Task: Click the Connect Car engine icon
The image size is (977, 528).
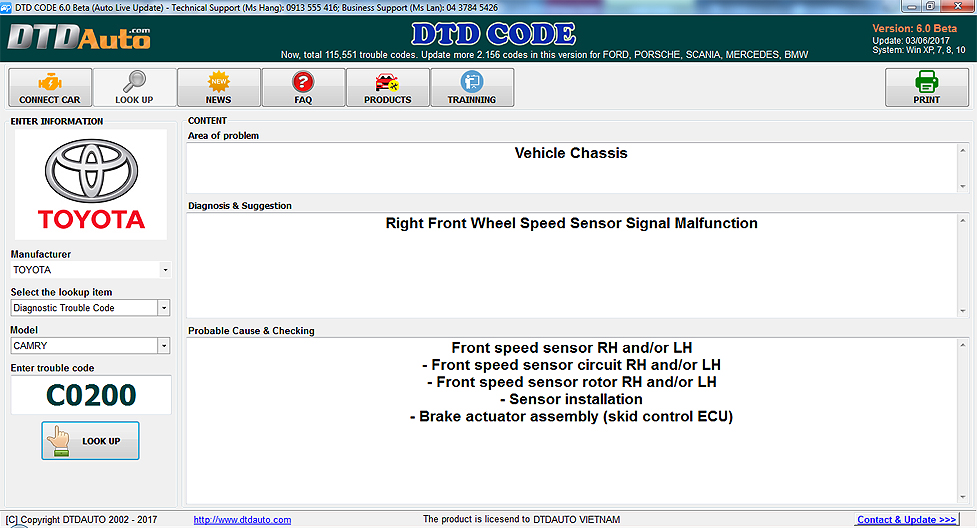Action: tap(50, 82)
